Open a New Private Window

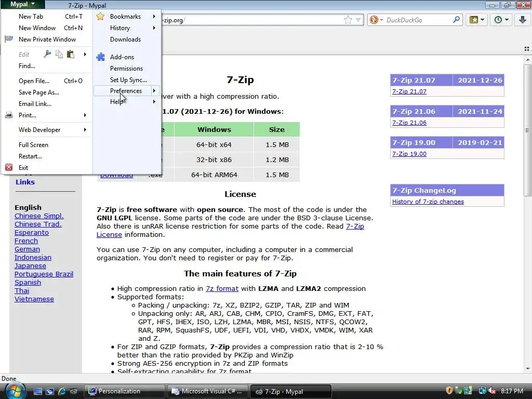click(x=47, y=39)
